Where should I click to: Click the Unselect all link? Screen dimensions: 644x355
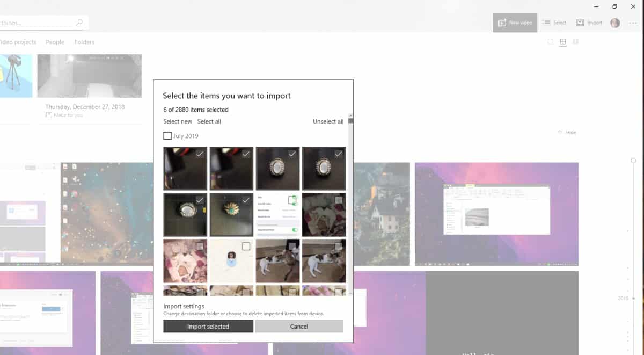click(x=328, y=121)
